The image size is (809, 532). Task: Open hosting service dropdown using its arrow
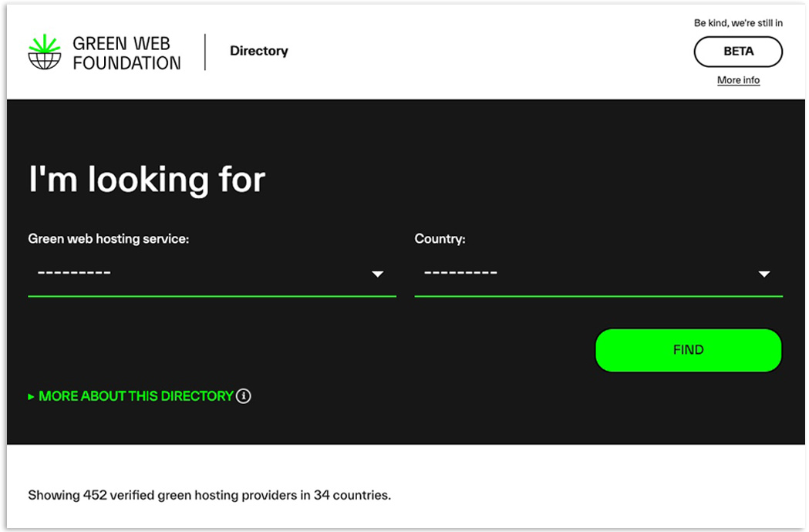[x=378, y=274]
